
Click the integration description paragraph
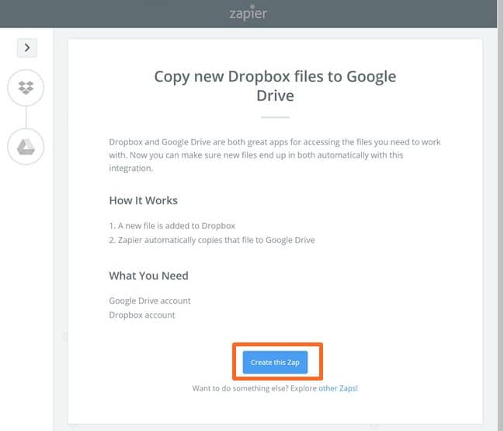coord(275,155)
